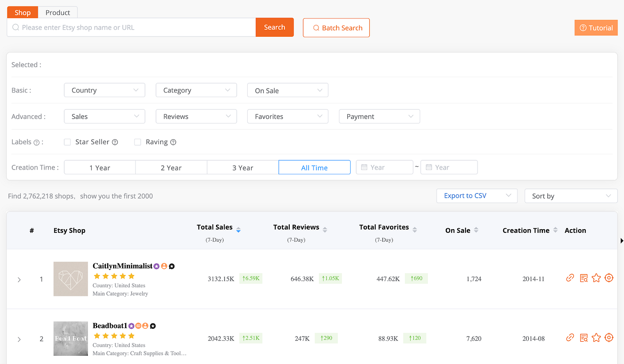The height and width of the screenshot is (364, 624).
Task: Click the 88.93K total favorites value
Action: coord(388,338)
